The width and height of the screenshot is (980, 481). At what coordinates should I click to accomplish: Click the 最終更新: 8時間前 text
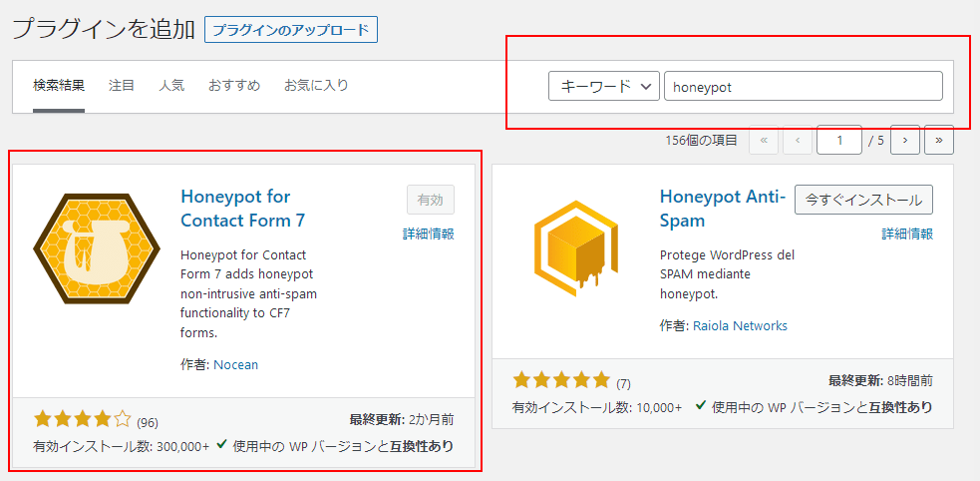click(881, 380)
